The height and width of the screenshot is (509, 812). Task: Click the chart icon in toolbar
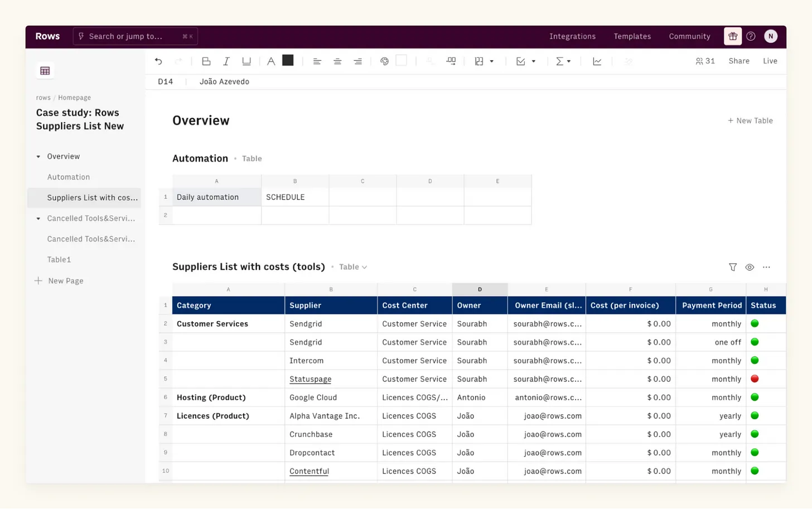pyautogui.click(x=597, y=61)
